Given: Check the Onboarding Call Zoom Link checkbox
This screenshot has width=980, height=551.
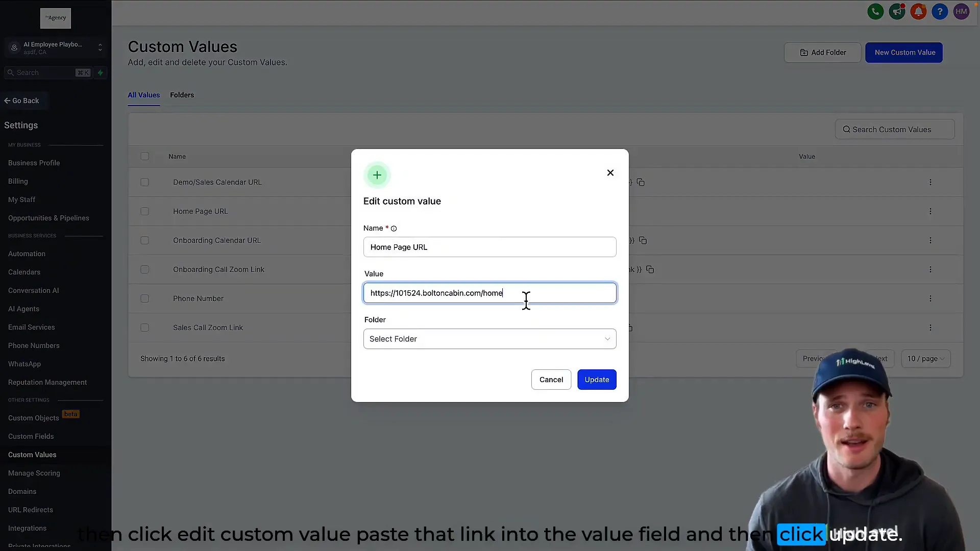Looking at the screenshot, I should click(144, 269).
